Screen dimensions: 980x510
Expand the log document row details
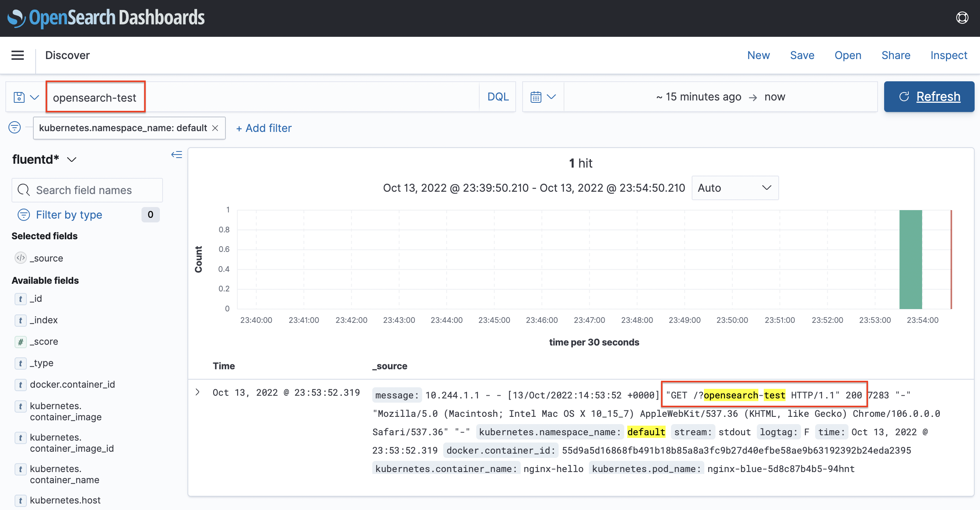click(x=197, y=392)
